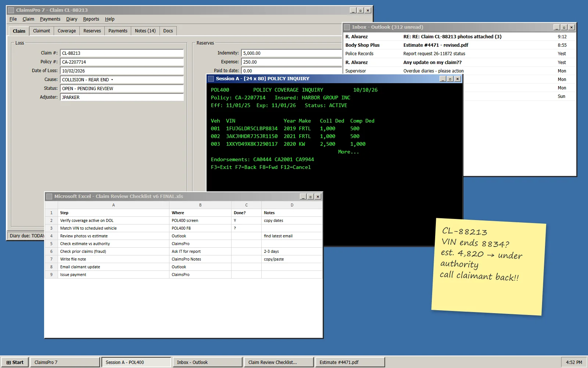Open the Claim menu in ClaimsPro
Screen dimensions: 588x368
coord(28,19)
